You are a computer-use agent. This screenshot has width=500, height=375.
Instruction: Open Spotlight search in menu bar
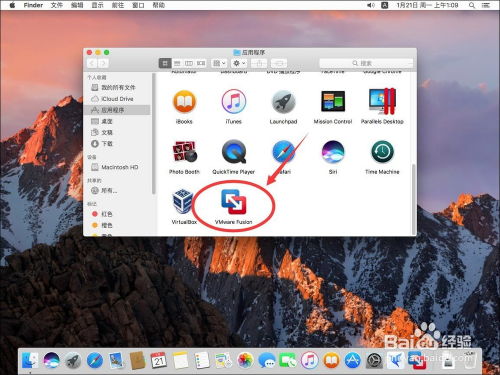(x=472, y=5)
